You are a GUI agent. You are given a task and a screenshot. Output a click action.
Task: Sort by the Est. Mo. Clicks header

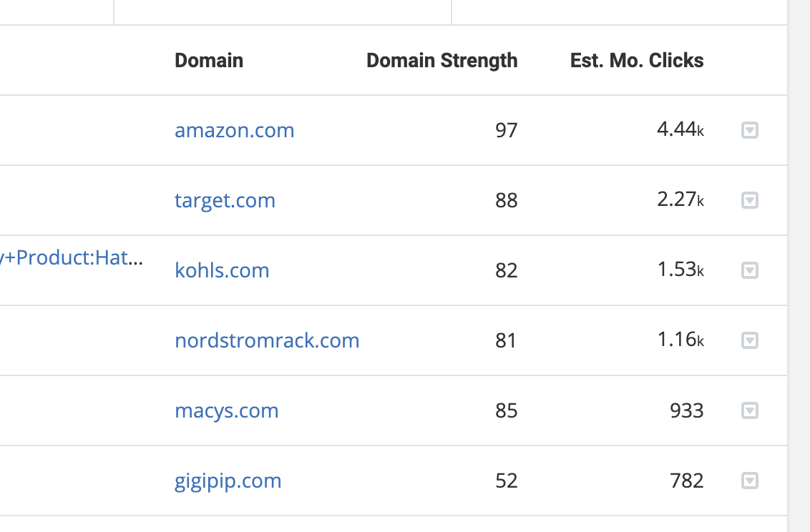tap(636, 60)
